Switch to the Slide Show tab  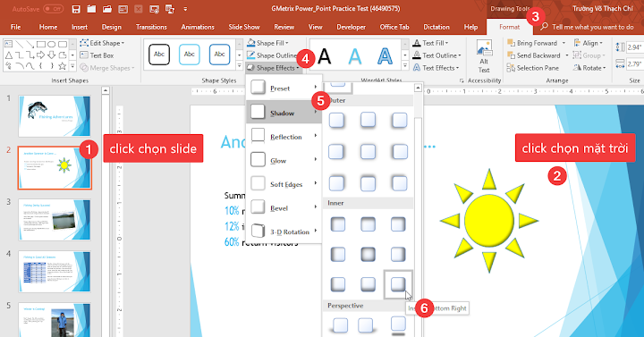click(x=244, y=27)
